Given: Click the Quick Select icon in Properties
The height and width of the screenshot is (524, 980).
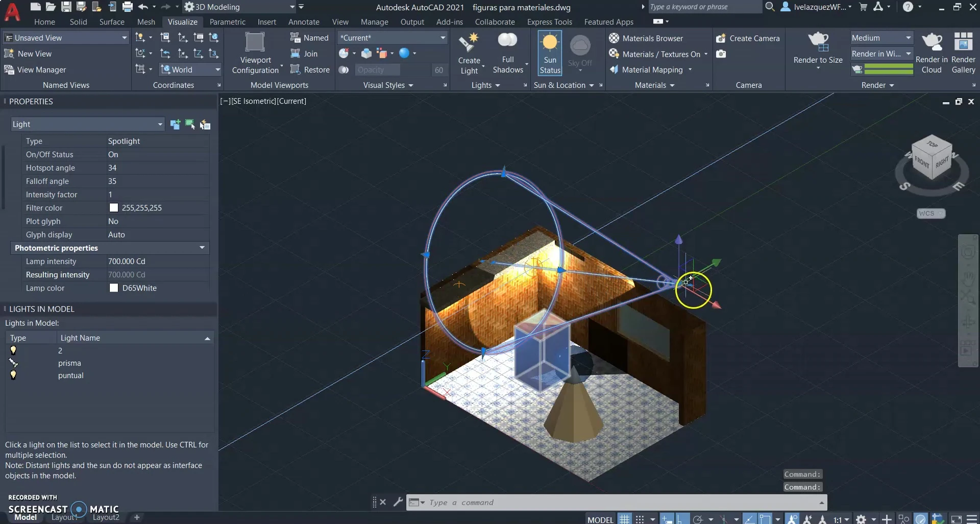Looking at the screenshot, I should tap(205, 124).
